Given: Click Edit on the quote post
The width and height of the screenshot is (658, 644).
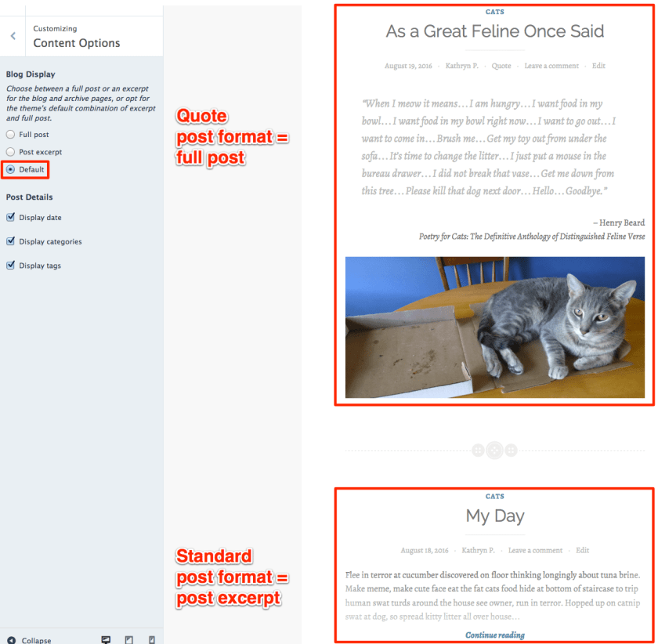Looking at the screenshot, I should [598, 66].
